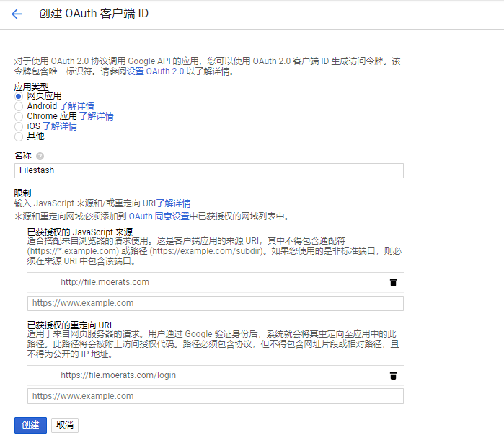This screenshot has width=504, height=438.
Task: Click the http://file.moerats.com origin text
Action: [105, 282]
